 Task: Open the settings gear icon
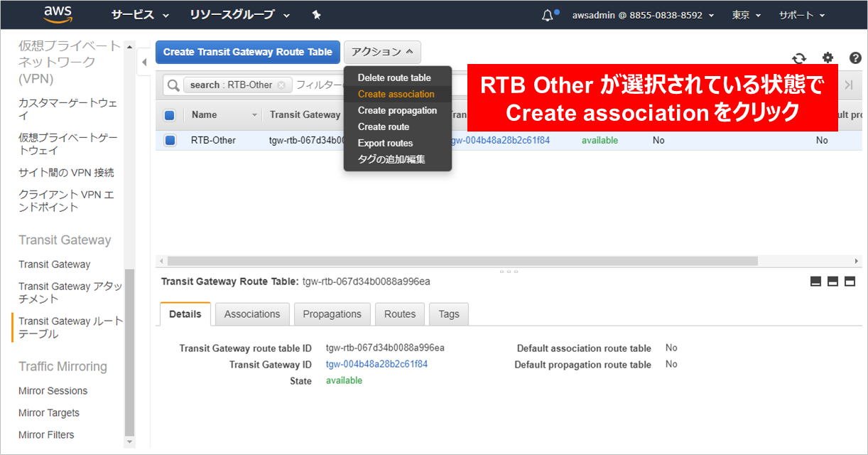(828, 58)
